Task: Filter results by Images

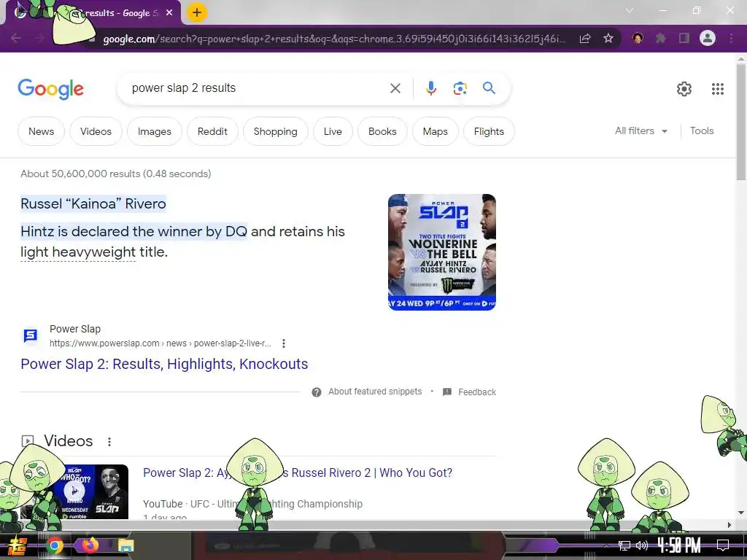Action: point(155,131)
